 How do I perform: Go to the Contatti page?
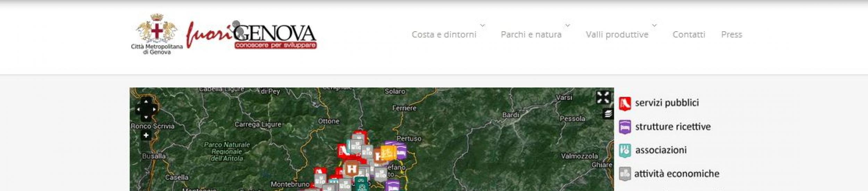[689, 34]
